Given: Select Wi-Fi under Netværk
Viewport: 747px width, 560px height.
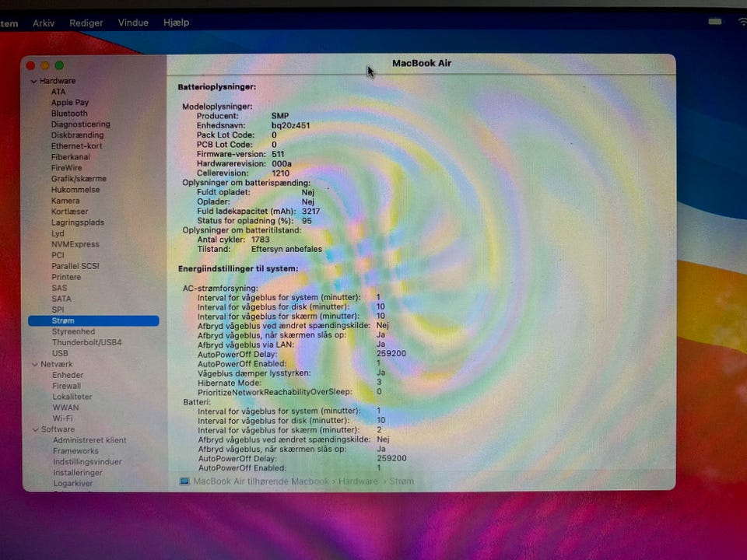Looking at the screenshot, I should pyautogui.click(x=62, y=418).
